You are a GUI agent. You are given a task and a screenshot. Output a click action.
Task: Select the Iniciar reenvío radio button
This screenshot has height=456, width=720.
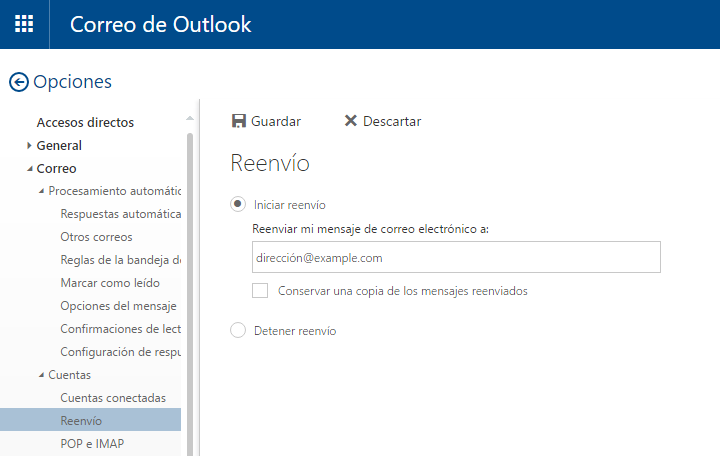click(238, 204)
